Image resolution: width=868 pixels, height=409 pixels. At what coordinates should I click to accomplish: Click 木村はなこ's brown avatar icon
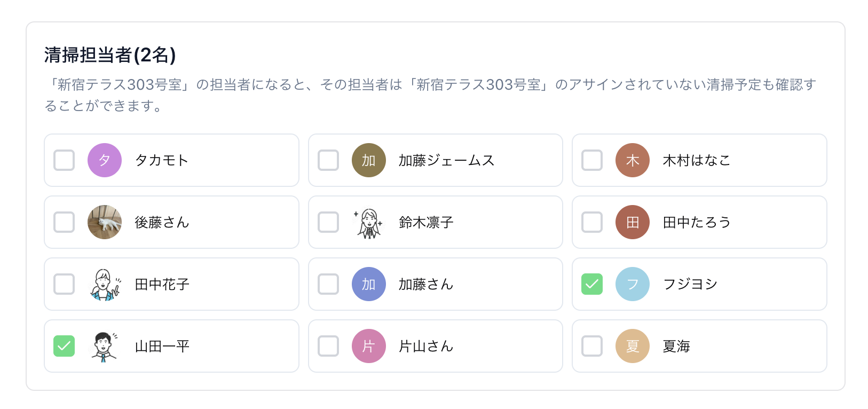(x=633, y=160)
